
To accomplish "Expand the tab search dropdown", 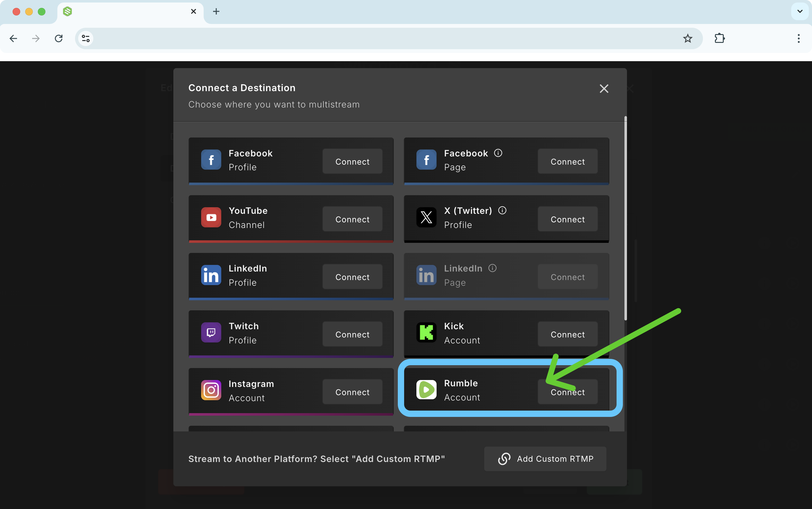I will (x=800, y=12).
